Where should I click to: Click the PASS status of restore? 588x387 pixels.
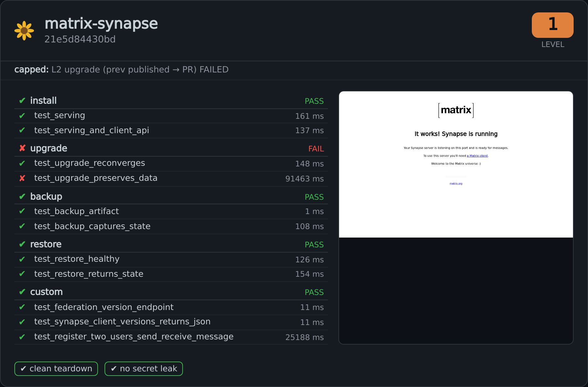(x=314, y=245)
